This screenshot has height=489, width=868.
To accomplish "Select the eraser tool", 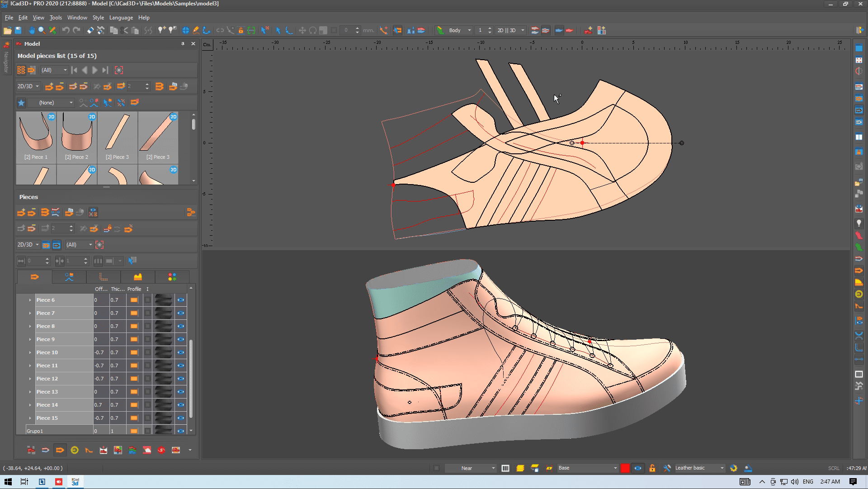I will (90, 30).
